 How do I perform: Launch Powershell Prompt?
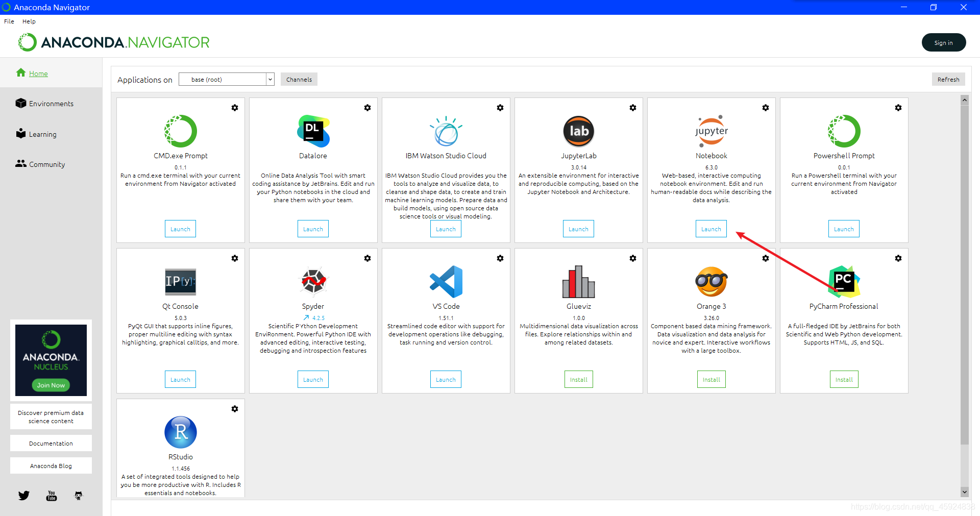coord(844,229)
